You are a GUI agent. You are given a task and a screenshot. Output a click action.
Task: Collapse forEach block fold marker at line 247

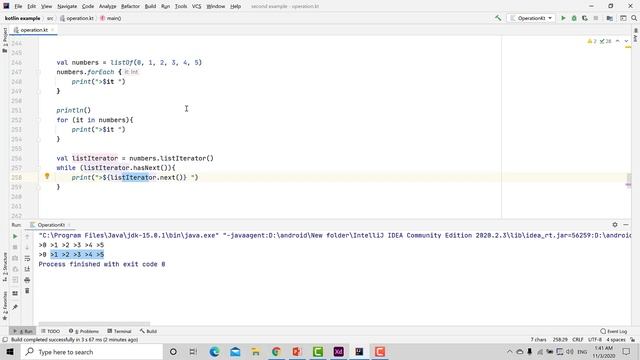39,72
